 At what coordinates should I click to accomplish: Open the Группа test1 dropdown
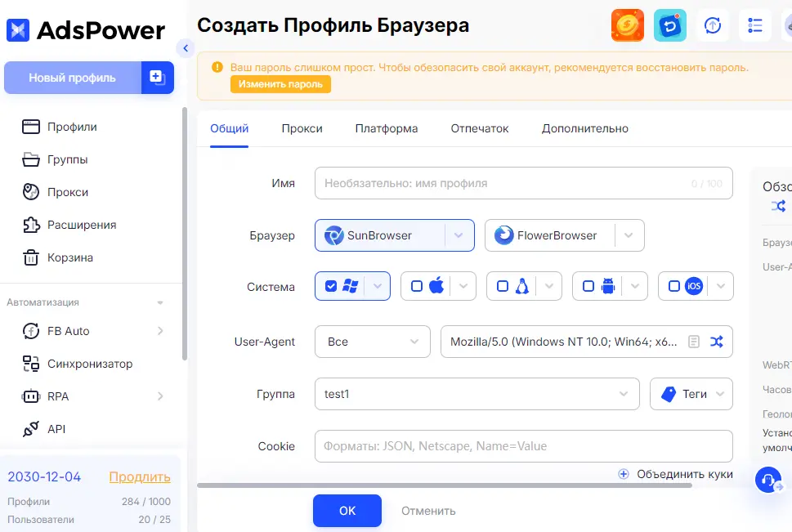coord(477,394)
